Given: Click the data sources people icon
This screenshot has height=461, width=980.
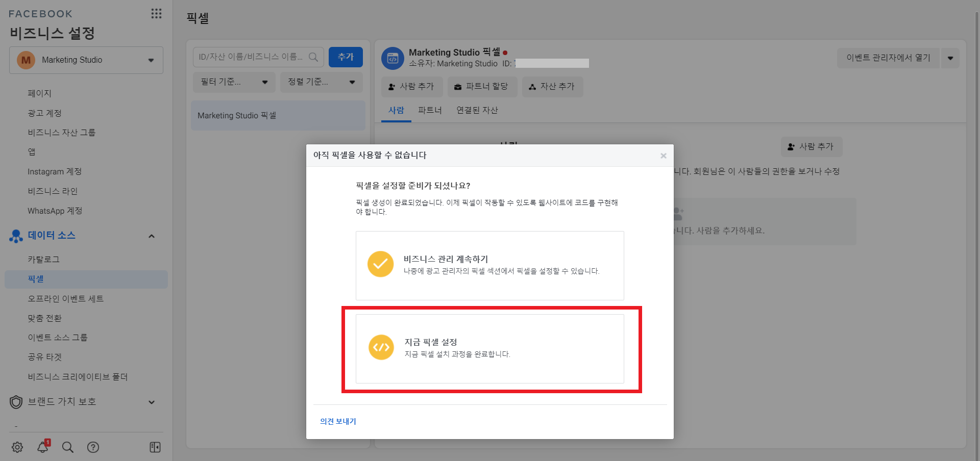Looking at the screenshot, I should [x=16, y=236].
